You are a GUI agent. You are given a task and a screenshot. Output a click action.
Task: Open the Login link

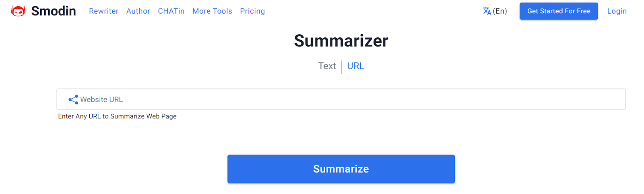[617, 11]
